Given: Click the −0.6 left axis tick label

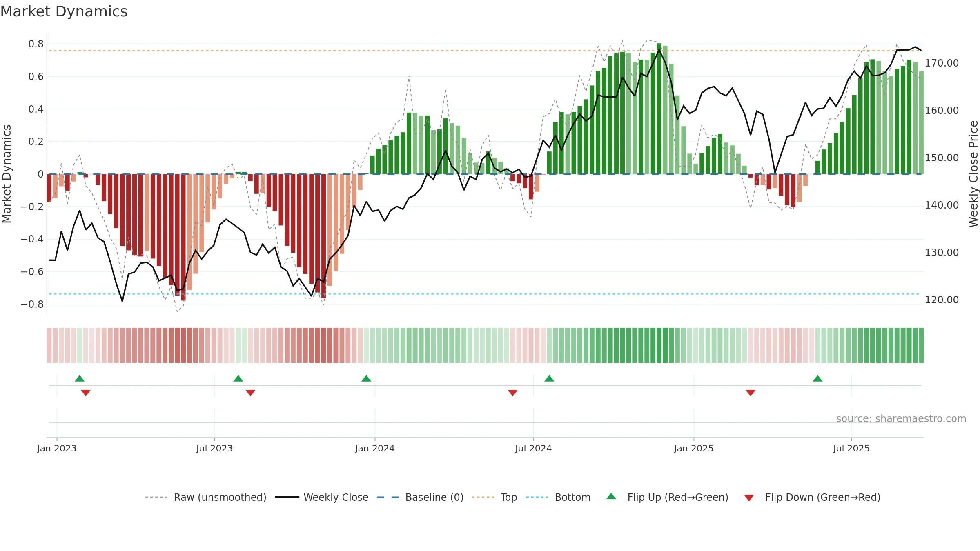Looking at the screenshot, I should pos(32,271).
